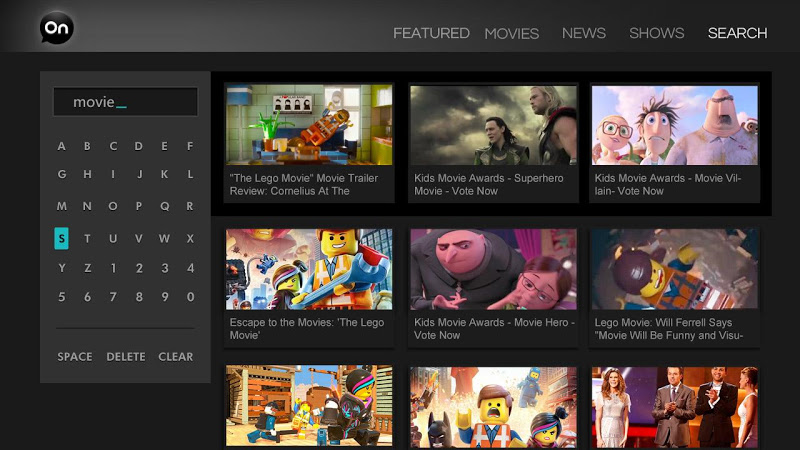800x450 pixels.
Task: Select digit 0 key
Action: click(x=190, y=297)
